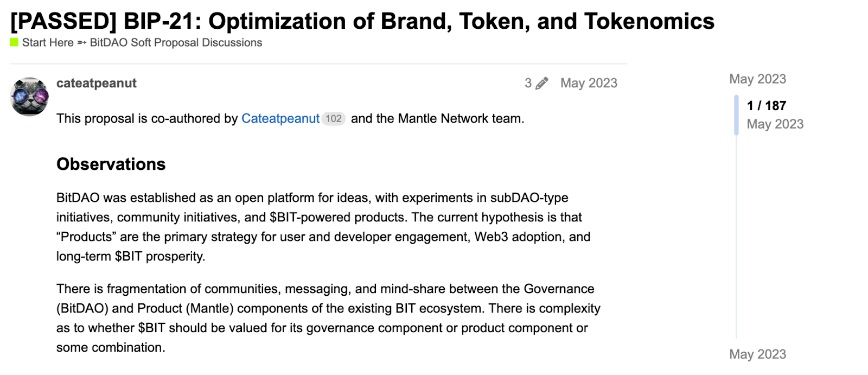The image size is (868, 375).
Task: Click the edit count number 3
Action: click(528, 83)
